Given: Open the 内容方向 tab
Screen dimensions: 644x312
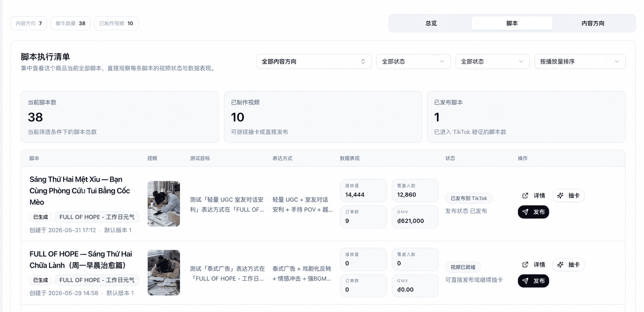Looking at the screenshot, I should click(593, 23).
